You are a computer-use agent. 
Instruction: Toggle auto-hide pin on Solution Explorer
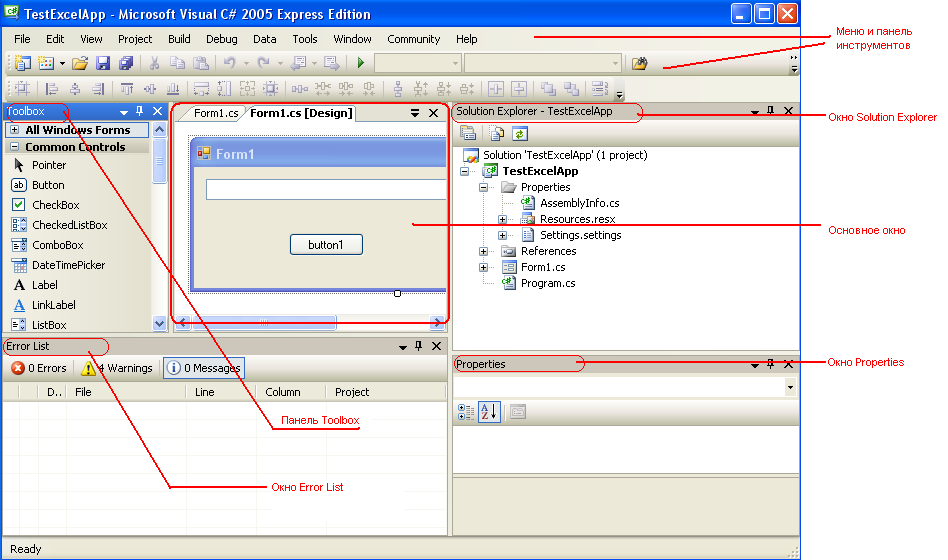coord(770,111)
